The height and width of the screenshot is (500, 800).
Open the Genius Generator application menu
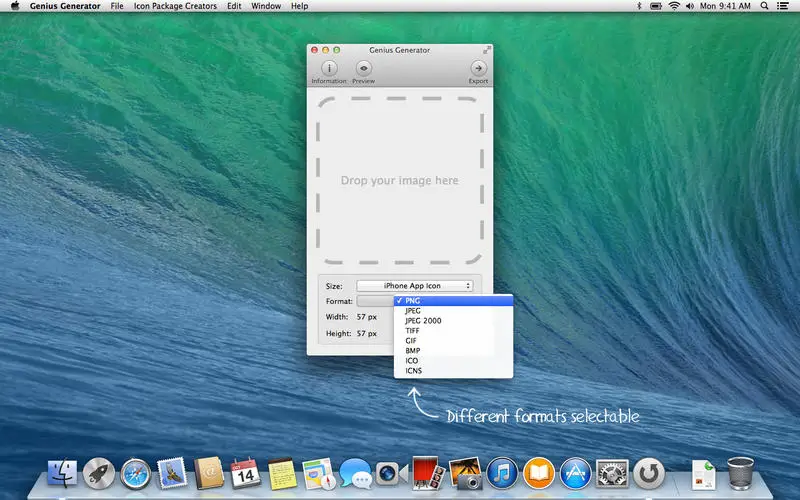65,6
